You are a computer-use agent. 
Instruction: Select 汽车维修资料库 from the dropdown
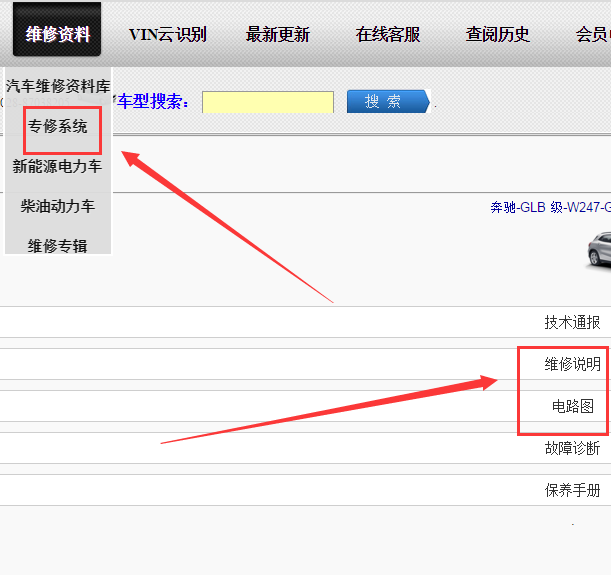[58, 87]
